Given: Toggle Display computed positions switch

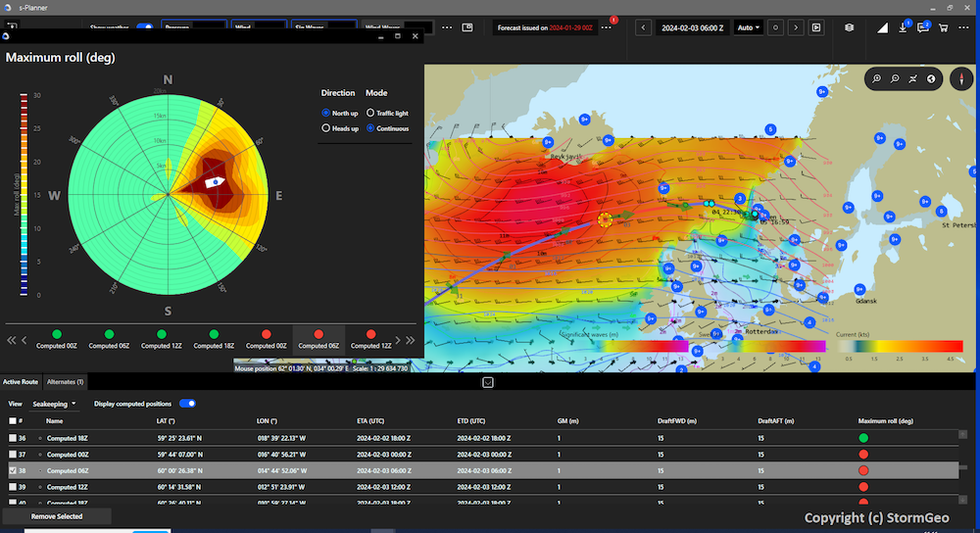Looking at the screenshot, I should pos(187,403).
